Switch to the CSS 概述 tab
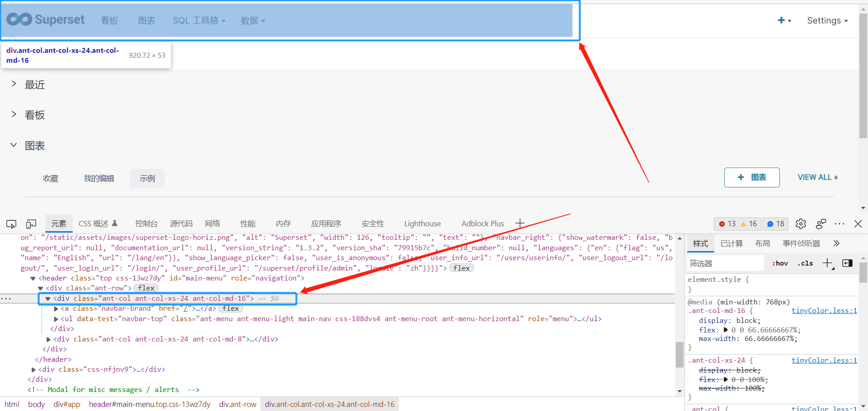 tap(98, 224)
